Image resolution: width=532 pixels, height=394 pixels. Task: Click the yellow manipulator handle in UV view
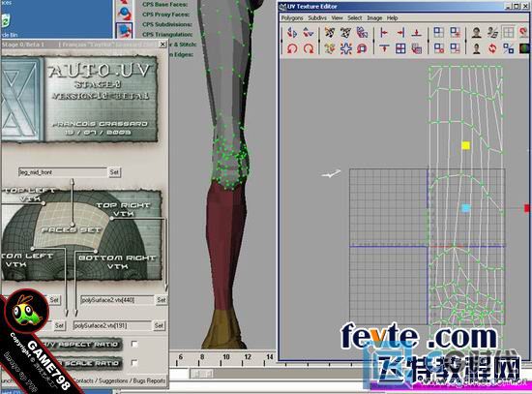pyautogui.click(x=466, y=145)
